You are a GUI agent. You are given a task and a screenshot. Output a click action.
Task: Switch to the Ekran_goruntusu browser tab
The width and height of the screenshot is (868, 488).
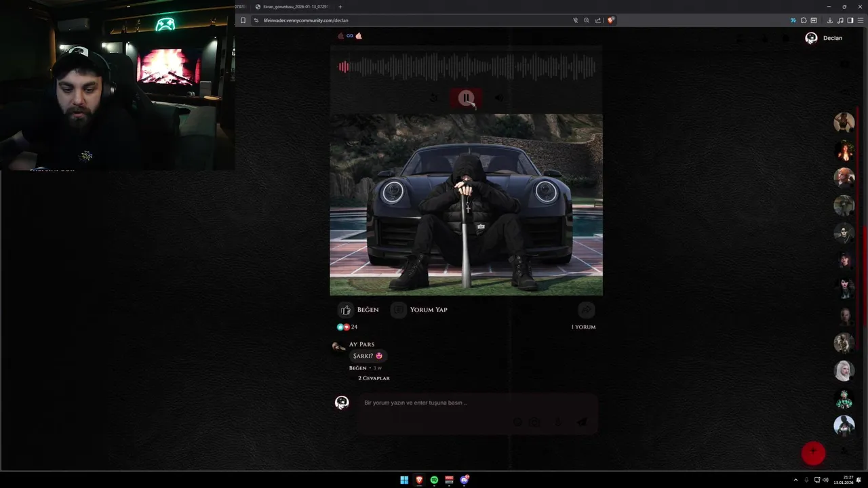[x=292, y=7]
